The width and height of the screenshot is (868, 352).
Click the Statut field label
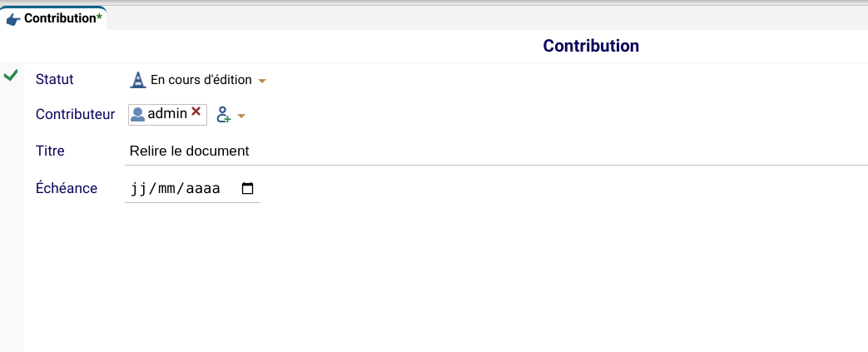point(55,80)
